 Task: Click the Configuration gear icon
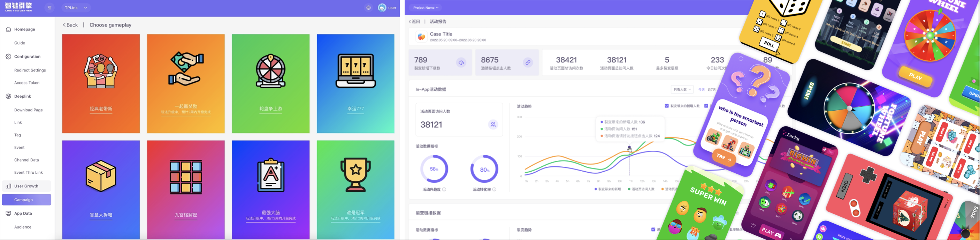(x=8, y=57)
